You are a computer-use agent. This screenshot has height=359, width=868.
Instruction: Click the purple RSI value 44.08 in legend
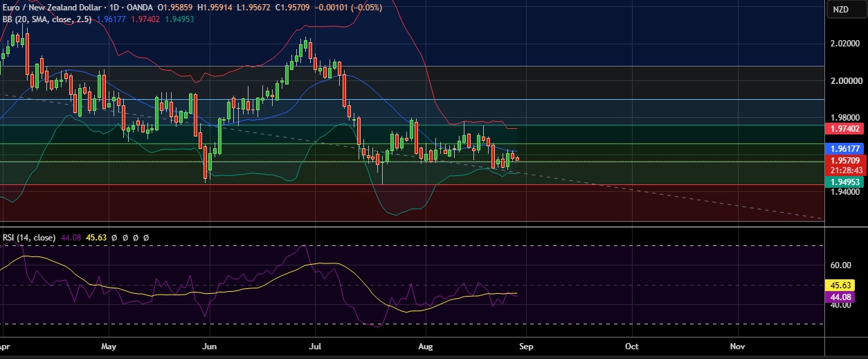pyautogui.click(x=71, y=237)
